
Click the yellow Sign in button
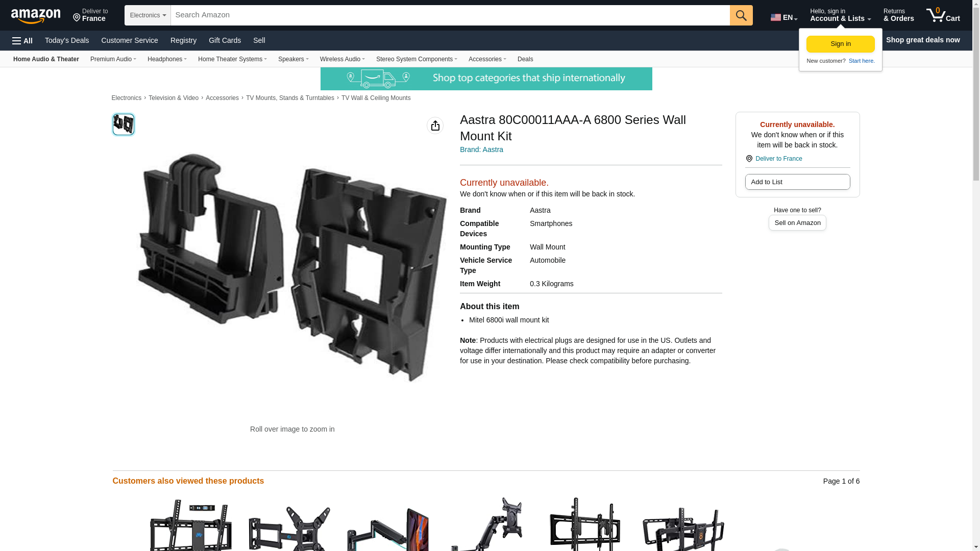tap(840, 44)
